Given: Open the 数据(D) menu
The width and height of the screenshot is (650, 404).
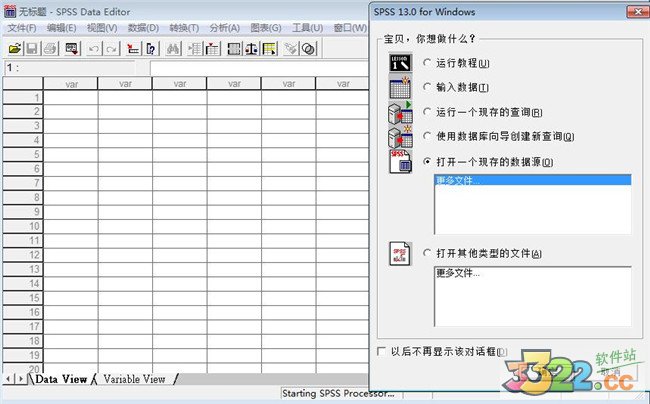Looking at the screenshot, I should tap(143, 28).
